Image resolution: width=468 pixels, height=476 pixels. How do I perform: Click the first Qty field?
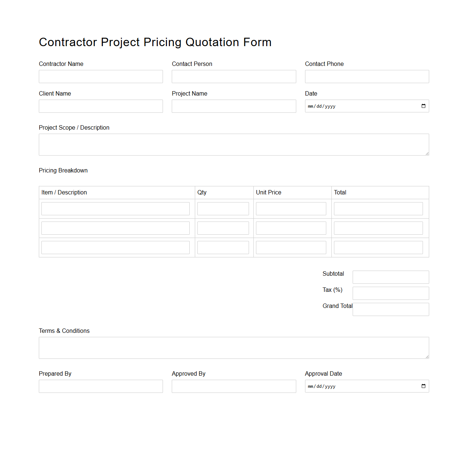point(223,208)
